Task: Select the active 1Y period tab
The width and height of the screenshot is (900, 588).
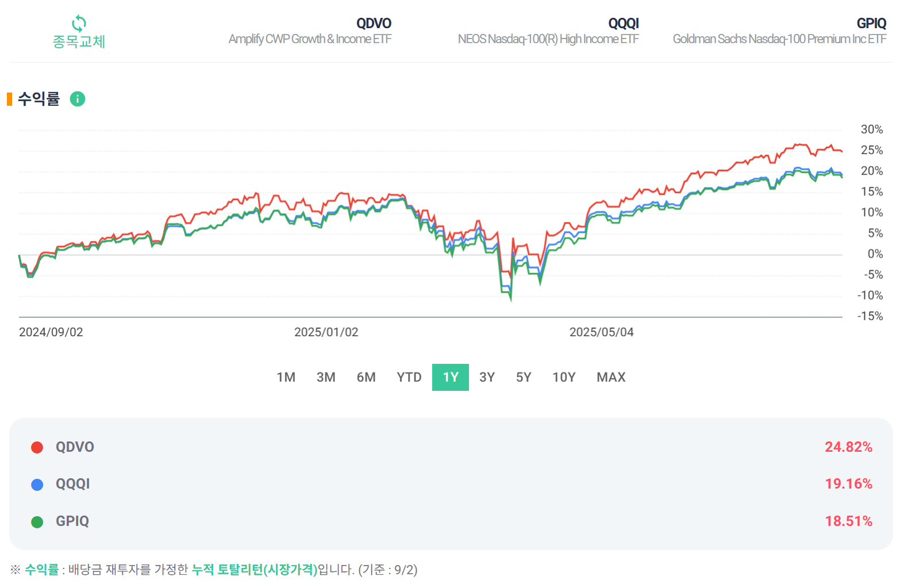Action: click(451, 377)
